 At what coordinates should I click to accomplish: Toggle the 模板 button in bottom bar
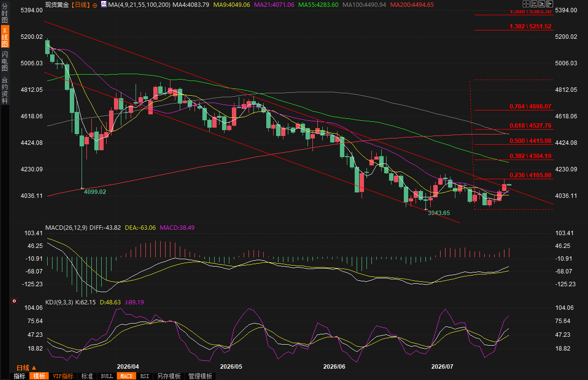pos(39,376)
